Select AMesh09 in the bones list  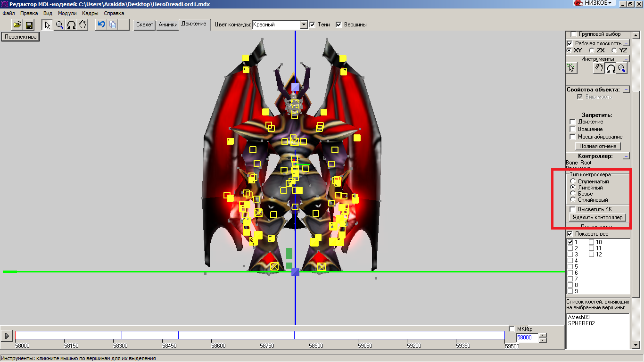(578, 317)
